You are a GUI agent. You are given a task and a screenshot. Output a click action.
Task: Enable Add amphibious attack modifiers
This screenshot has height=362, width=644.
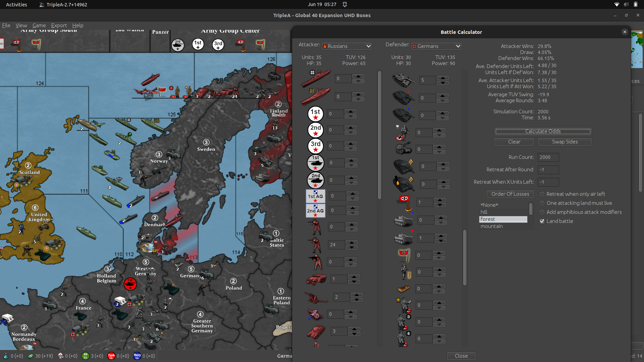542,212
